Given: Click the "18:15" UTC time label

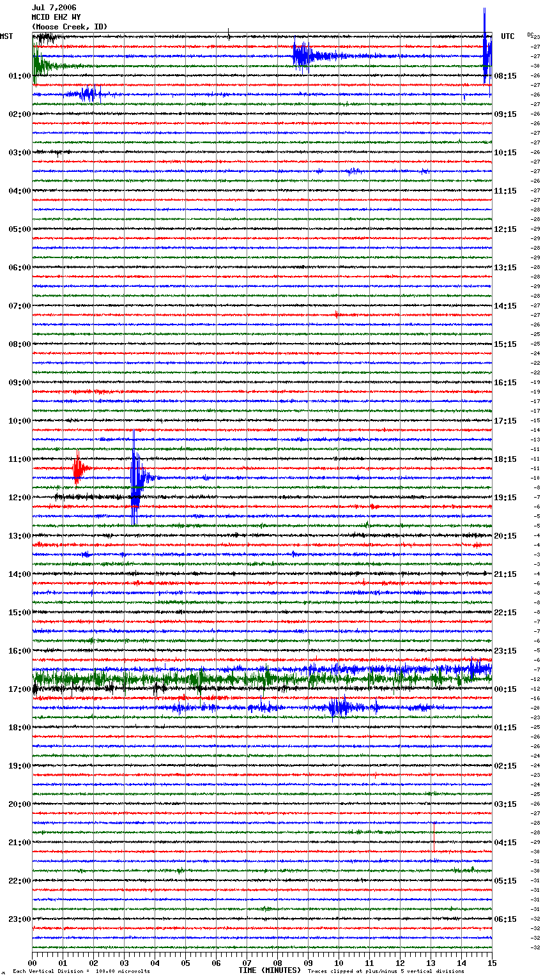Looking at the screenshot, I should (505, 459).
